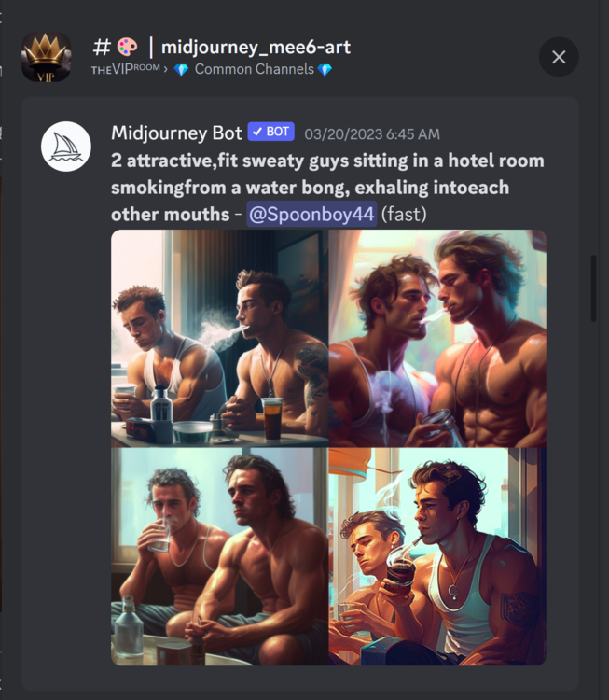609x700 pixels.
Task: Open the top-left generated image
Action: tap(219, 338)
